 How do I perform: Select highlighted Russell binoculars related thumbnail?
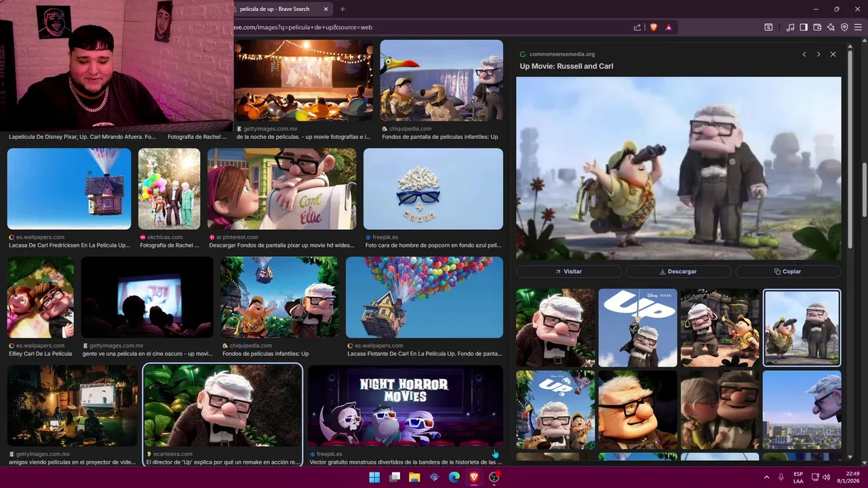pyautogui.click(x=802, y=328)
